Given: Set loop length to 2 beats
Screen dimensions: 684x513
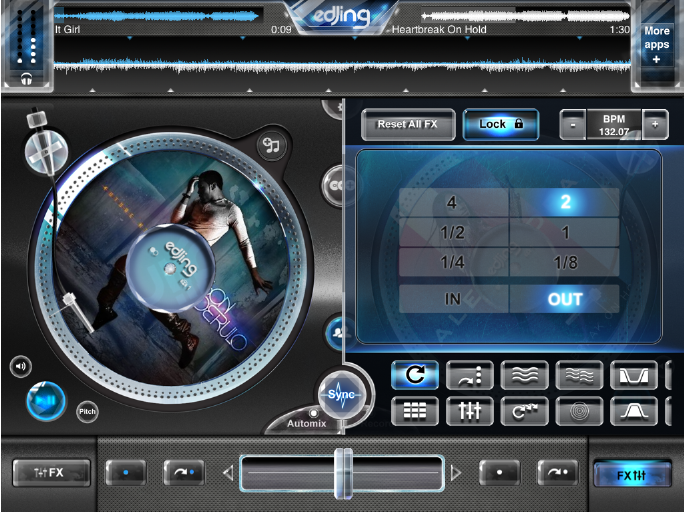Looking at the screenshot, I should [x=564, y=202].
